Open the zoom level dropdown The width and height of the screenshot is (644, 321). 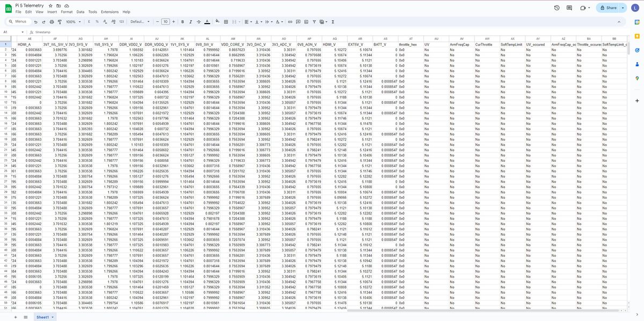pos(72,21)
